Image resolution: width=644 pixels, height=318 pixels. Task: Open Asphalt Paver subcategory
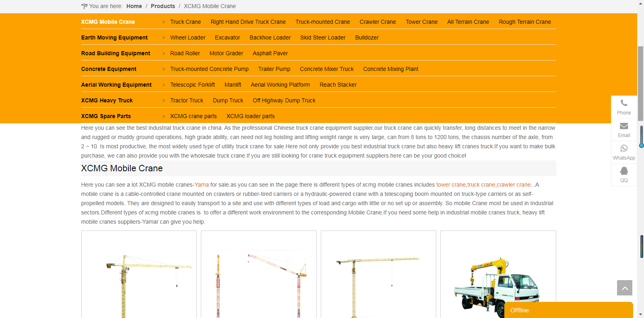tap(270, 53)
